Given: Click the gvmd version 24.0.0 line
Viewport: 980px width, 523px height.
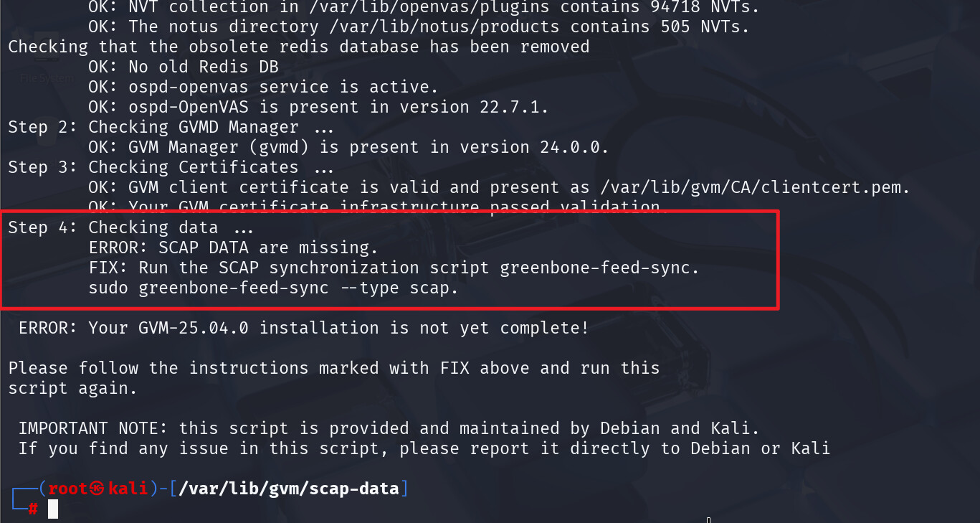Looking at the screenshot, I should [348, 148].
